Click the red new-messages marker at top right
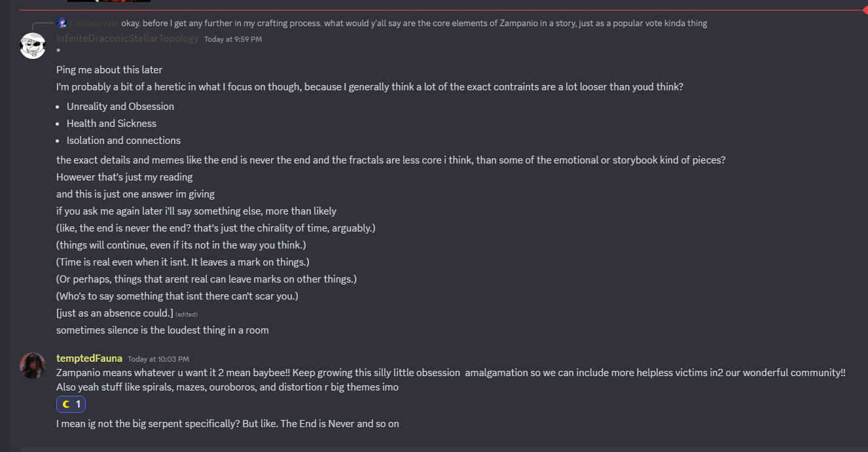 (864, 10)
